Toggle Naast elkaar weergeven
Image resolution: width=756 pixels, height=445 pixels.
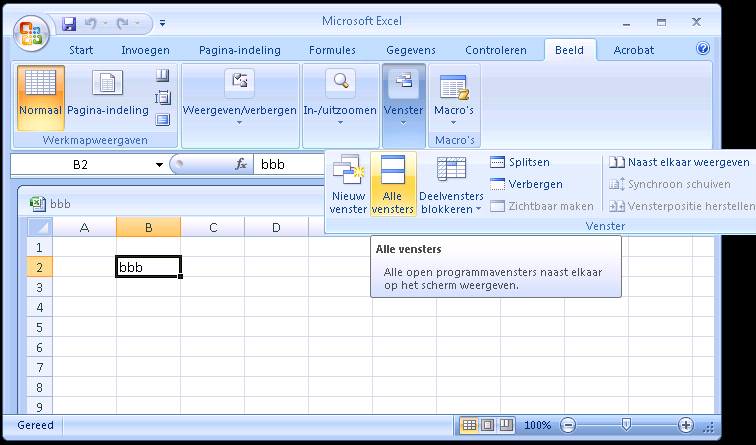point(679,162)
